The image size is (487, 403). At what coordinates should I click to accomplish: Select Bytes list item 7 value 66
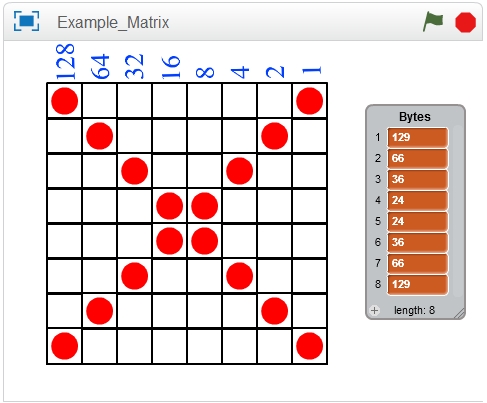417,263
